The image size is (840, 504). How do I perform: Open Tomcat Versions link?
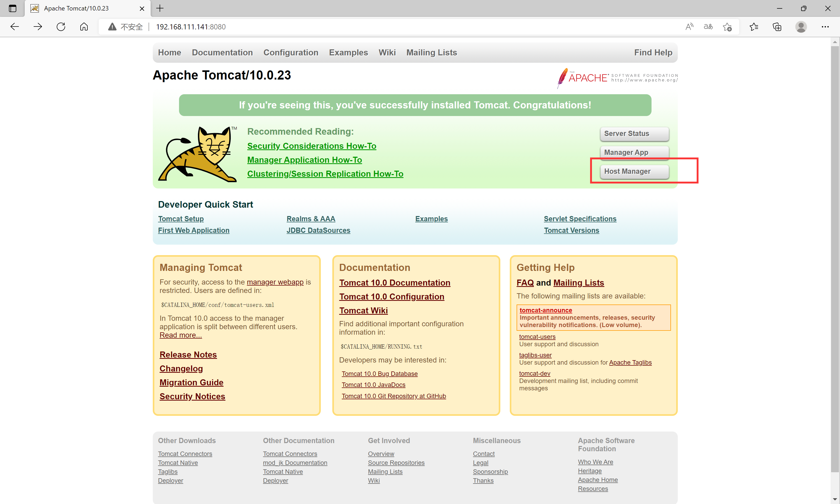point(571,230)
